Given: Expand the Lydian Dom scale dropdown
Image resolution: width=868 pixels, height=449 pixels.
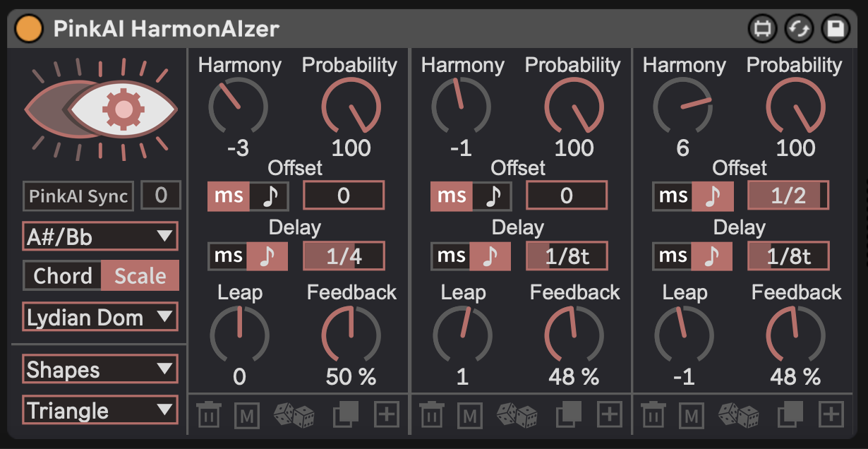Looking at the screenshot, I should click(x=100, y=317).
